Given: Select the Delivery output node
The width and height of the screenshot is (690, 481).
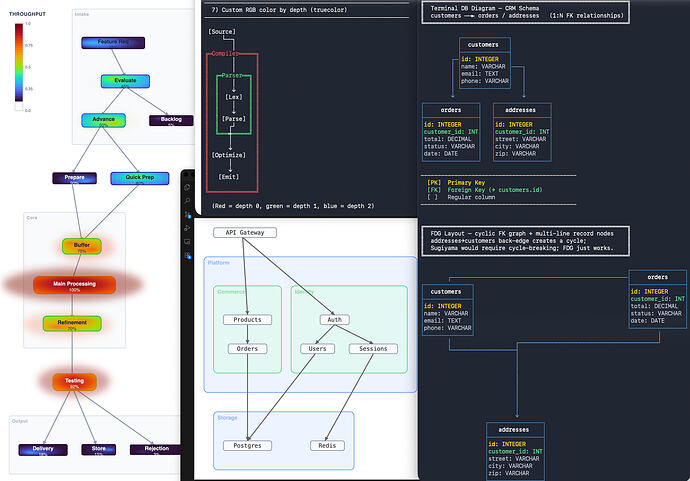Looking at the screenshot, I should pyautogui.click(x=43, y=449).
